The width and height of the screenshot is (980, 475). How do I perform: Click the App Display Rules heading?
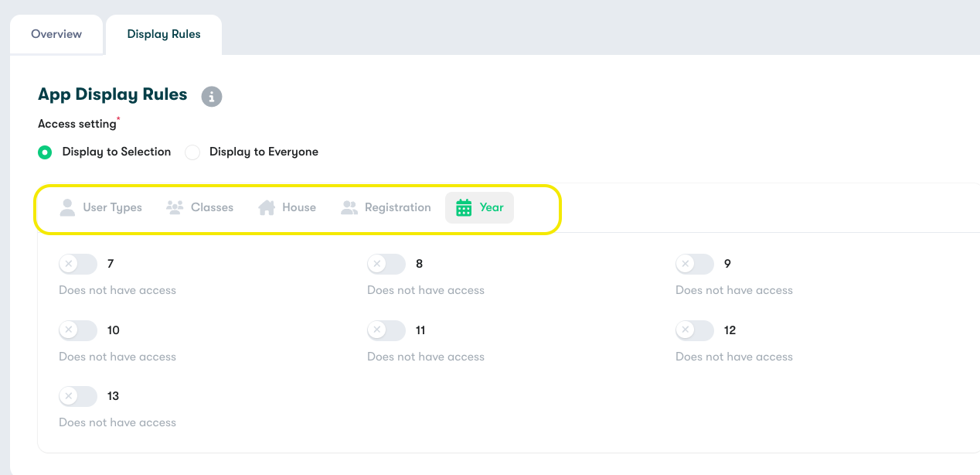point(113,94)
